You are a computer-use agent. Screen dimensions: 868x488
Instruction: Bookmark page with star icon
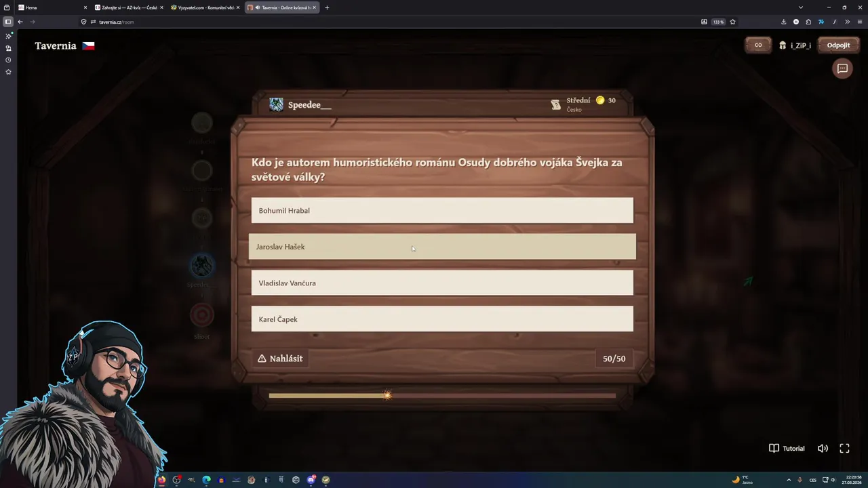pyautogui.click(x=732, y=22)
